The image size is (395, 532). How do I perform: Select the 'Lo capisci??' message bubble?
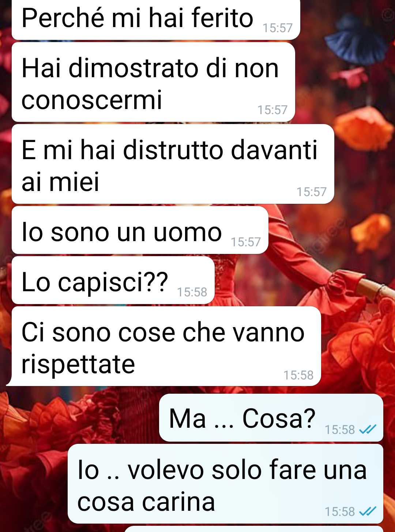[113, 280]
